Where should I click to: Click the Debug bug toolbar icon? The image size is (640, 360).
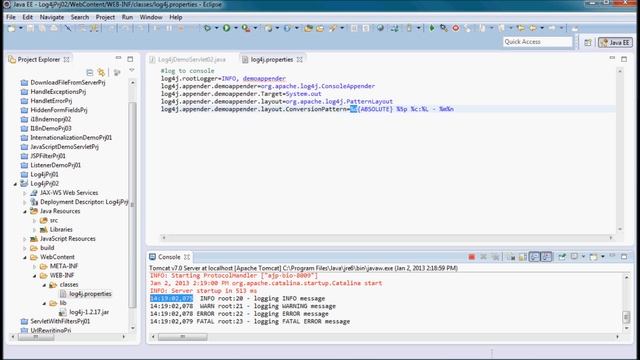tap(207, 28)
